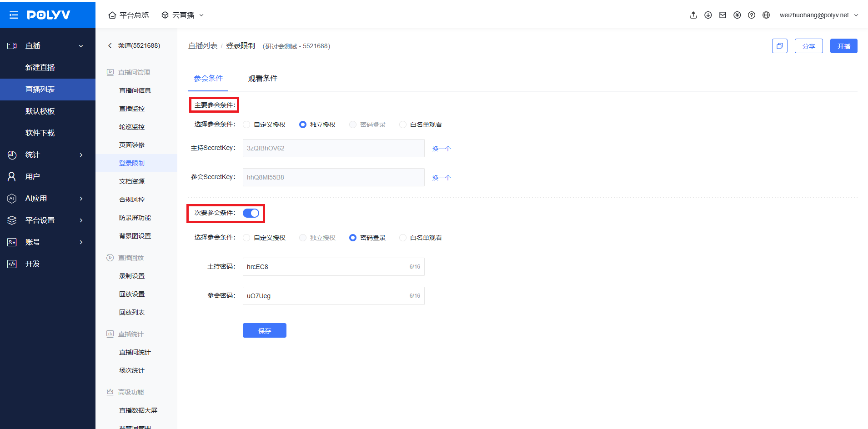The image size is (868, 429).
Task: Click the crown icon beside 高级功能
Action: click(110, 392)
